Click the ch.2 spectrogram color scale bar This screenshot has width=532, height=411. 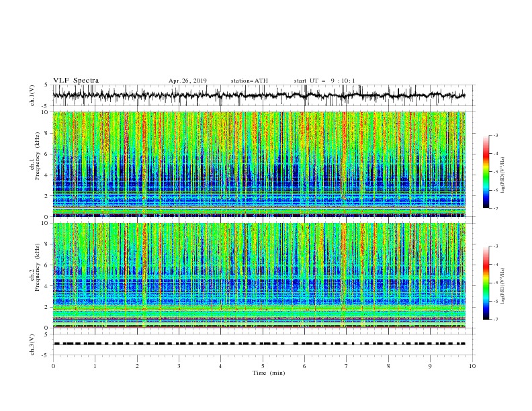(486, 283)
